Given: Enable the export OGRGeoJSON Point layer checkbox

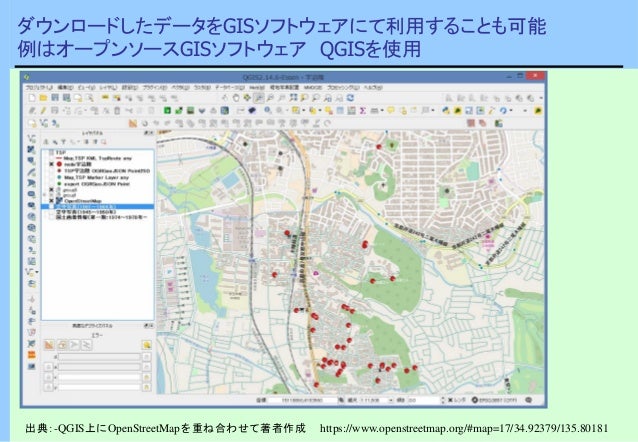Looking at the screenshot, I should 51,184.
